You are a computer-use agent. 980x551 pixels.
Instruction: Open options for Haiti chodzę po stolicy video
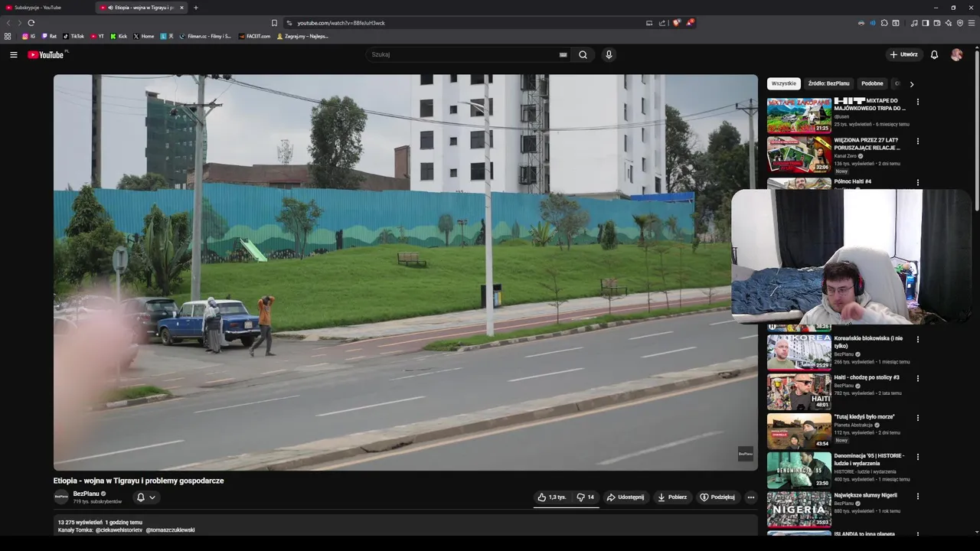coord(917,378)
